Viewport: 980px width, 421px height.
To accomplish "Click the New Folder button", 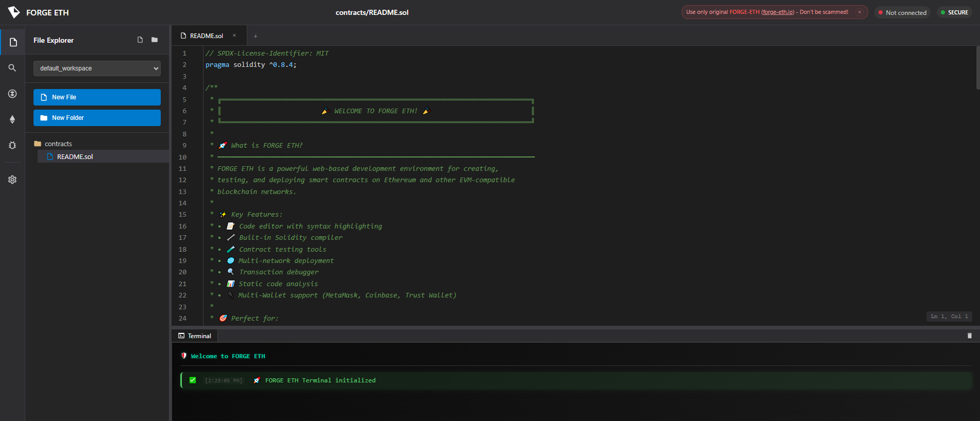I will [97, 118].
